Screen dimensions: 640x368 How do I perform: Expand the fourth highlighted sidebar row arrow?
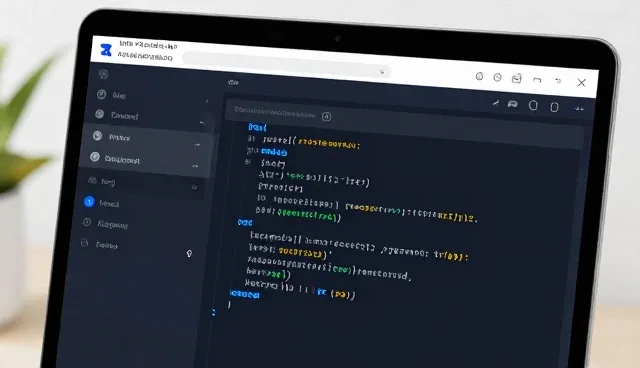pos(195,166)
